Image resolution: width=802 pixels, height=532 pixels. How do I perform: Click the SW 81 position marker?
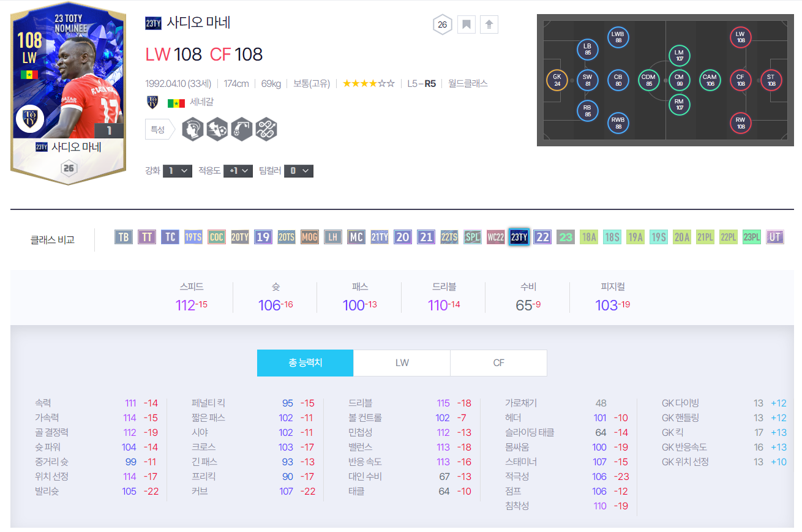tap(587, 80)
